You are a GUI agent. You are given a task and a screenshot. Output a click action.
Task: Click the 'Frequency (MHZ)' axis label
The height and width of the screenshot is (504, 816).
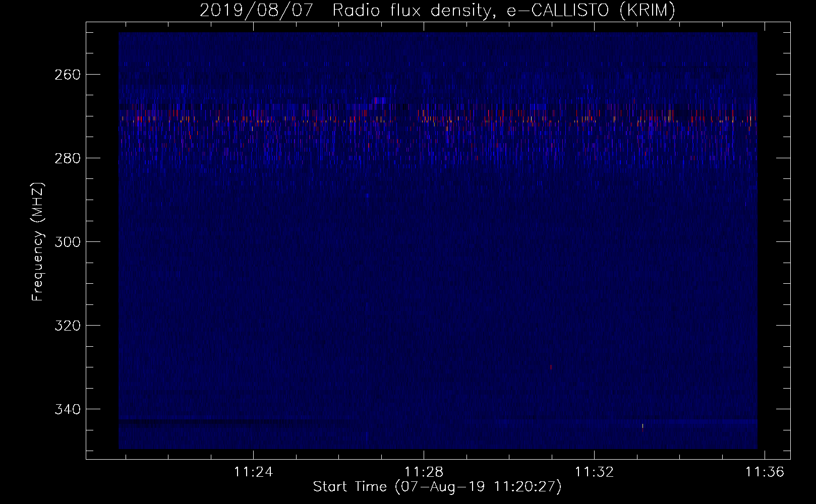point(38,241)
